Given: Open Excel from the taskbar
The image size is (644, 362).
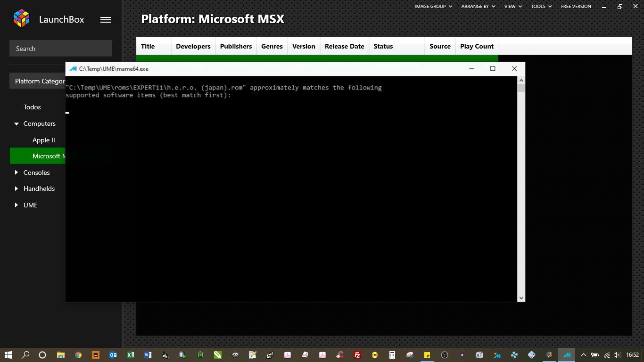Looking at the screenshot, I should point(131,355).
